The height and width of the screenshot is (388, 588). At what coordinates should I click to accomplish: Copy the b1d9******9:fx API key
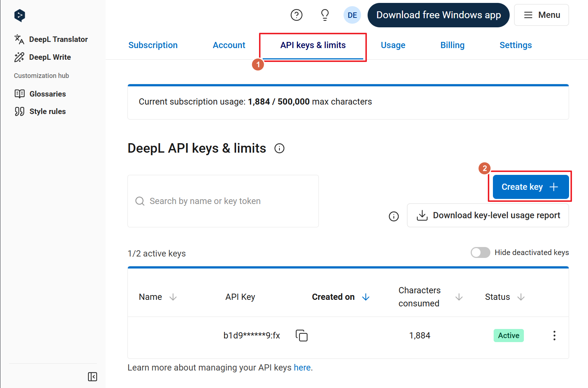pos(302,335)
